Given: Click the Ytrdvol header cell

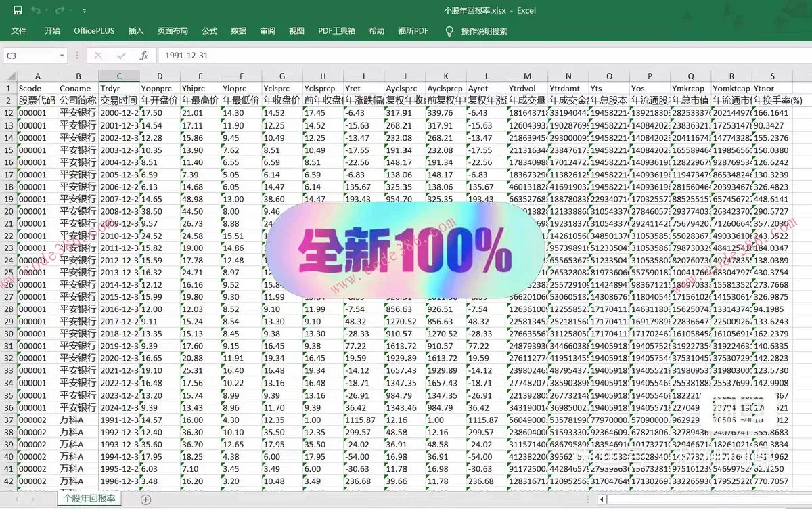Looking at the screenshot, I should point(527,88).
